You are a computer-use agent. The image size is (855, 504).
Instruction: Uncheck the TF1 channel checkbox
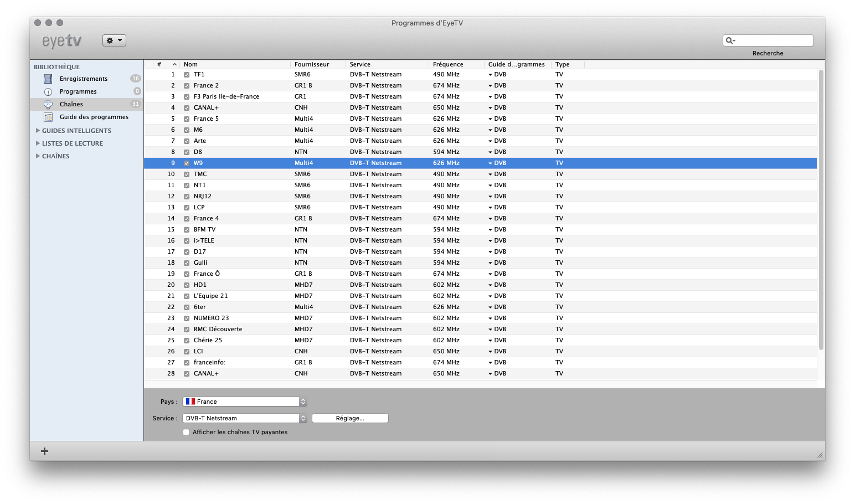pos(187,75)
